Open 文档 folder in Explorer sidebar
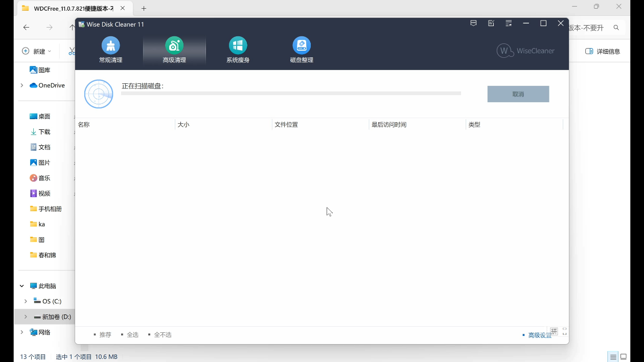The height and width of the screenshot is (362, 644). click(40, 147)
